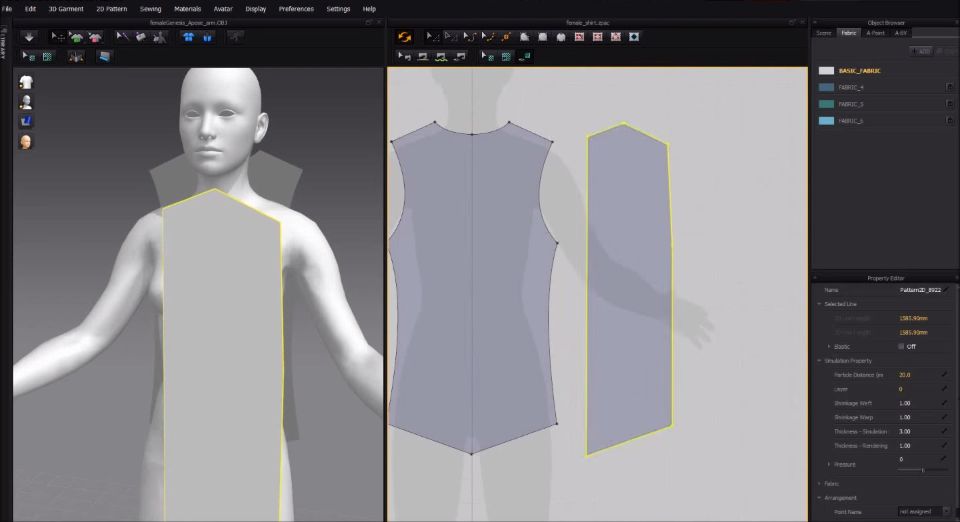Screen dimensions: 960x522
Task: Expand the Pressure property
Action: click(x=829, y=464)
